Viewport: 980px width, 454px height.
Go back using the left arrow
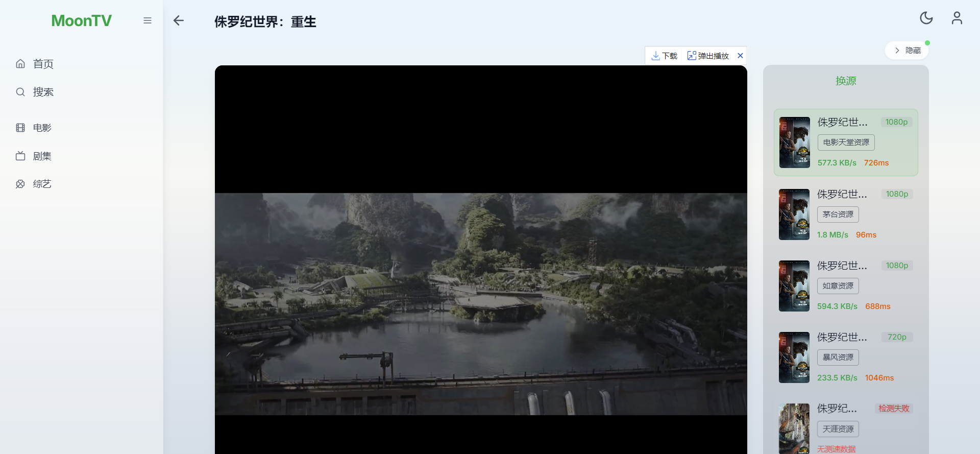[178, 20]
